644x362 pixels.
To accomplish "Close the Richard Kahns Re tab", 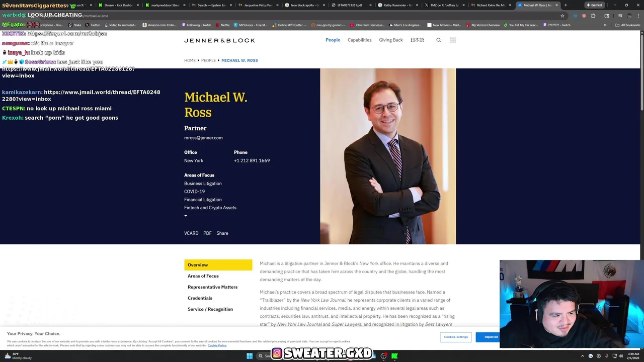I will 510,5.
